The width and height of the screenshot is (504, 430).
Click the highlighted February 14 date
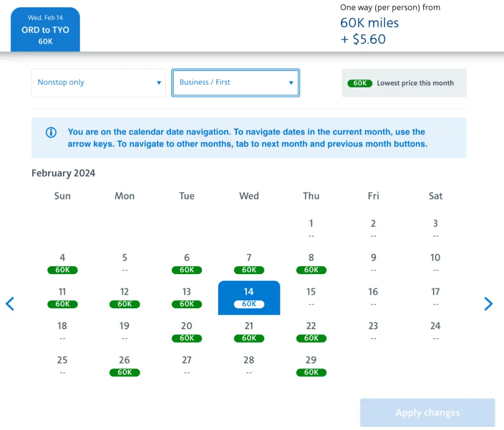249,297
